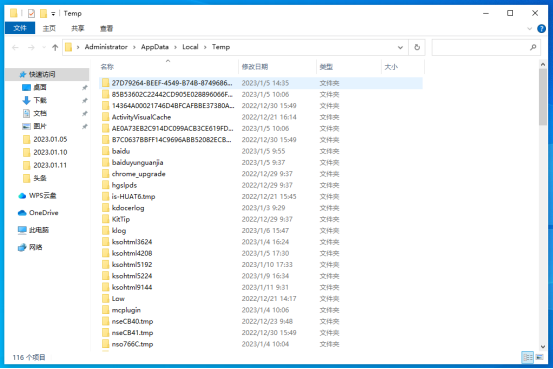Switch to the 主页 ribbon tab
The image size is (553, 369).
49,28
